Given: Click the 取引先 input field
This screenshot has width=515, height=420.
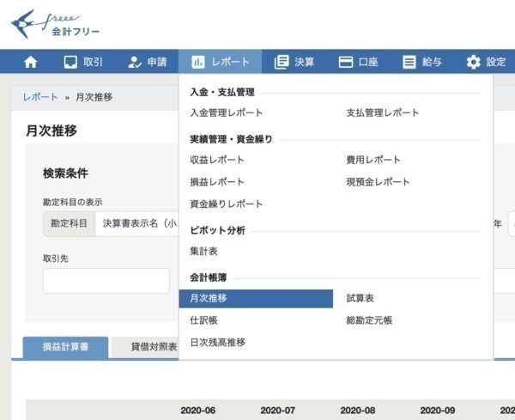Looking at the screenshot, I should [x=106, y=281].
